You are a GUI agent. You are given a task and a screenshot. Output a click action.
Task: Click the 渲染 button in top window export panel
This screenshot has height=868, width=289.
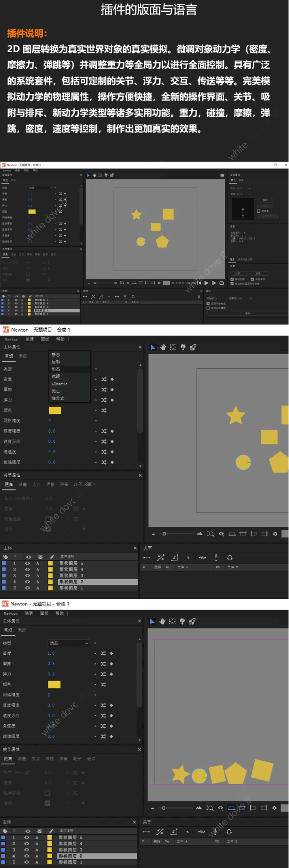[x=247, y=313]
